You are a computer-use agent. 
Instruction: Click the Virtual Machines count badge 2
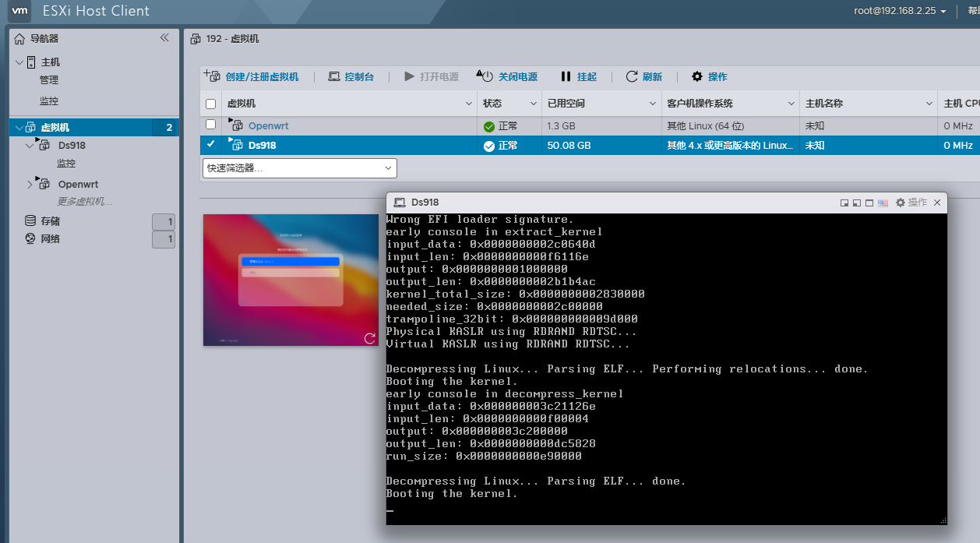coord(165,127)
